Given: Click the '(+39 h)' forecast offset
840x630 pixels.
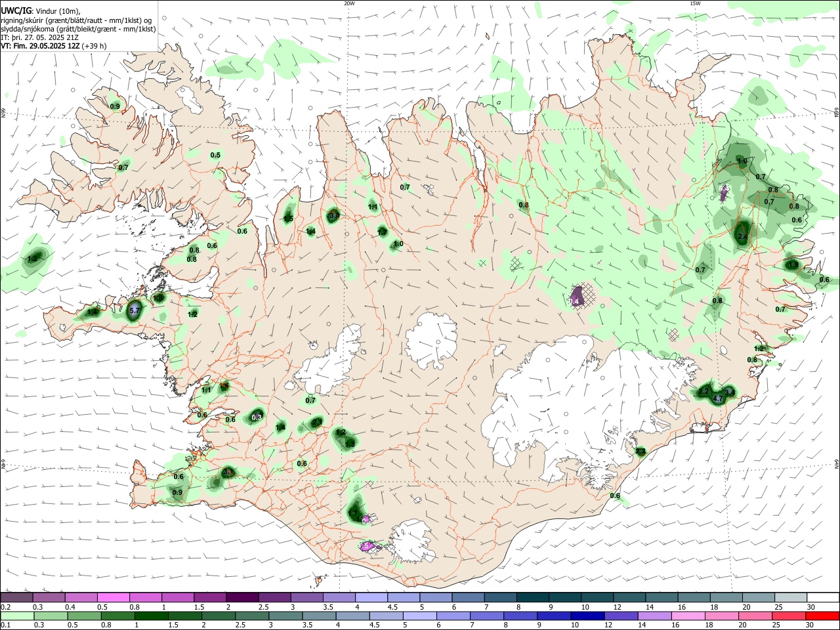Looking at the screenshot, I should pyautogui.click(x=95, y=46).
